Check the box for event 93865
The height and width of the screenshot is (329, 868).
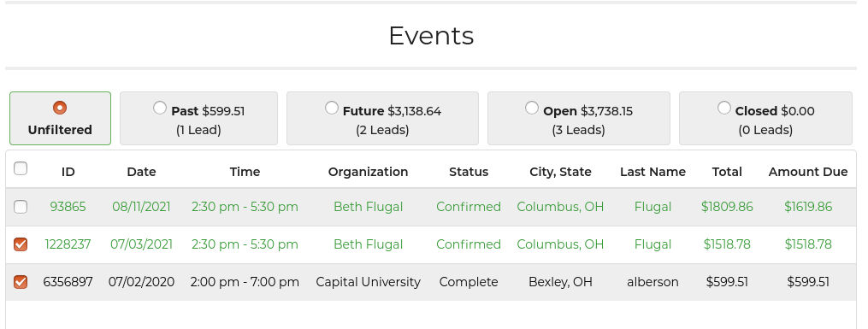pyautogui.click(x=21, y=207)
